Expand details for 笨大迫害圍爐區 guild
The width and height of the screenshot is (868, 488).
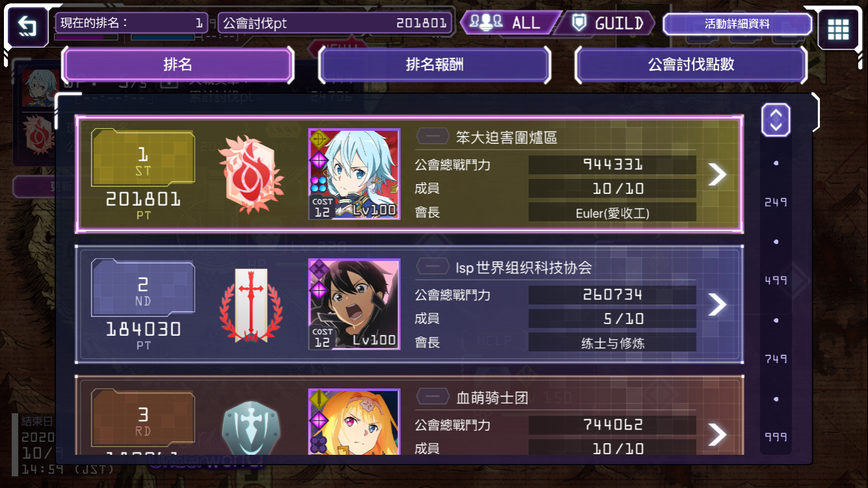[717, 174]
